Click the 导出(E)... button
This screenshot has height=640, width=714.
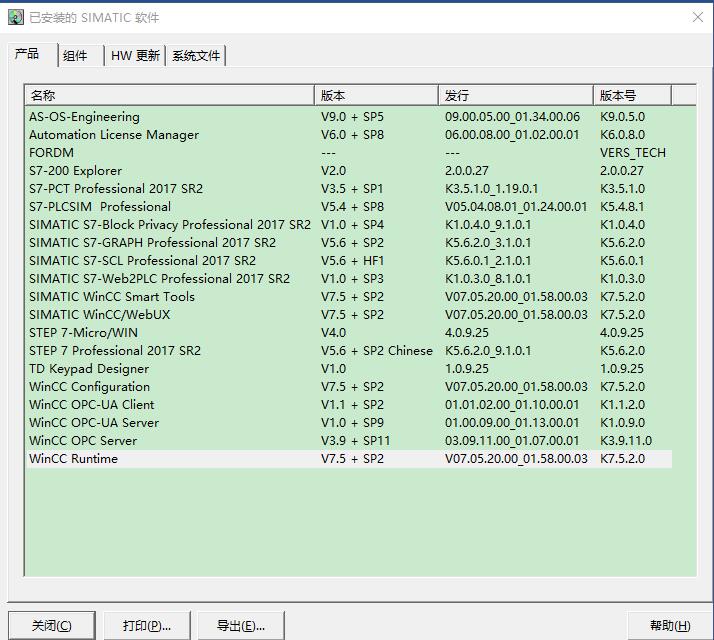coord(241,626)
